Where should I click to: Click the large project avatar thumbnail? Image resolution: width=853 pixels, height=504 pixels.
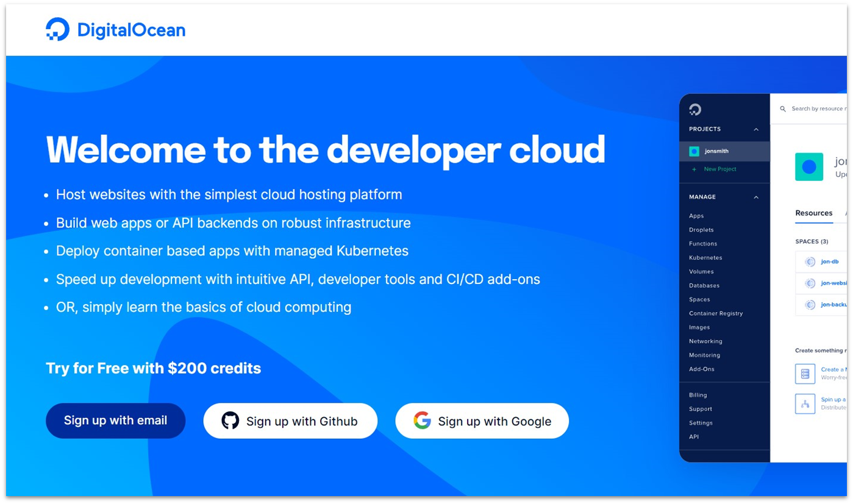click(809, 167)
